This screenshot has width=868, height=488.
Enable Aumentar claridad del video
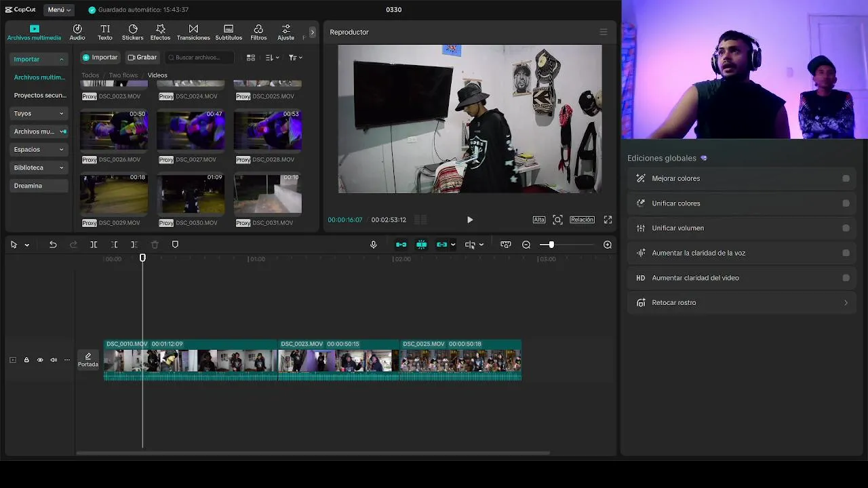846,278
